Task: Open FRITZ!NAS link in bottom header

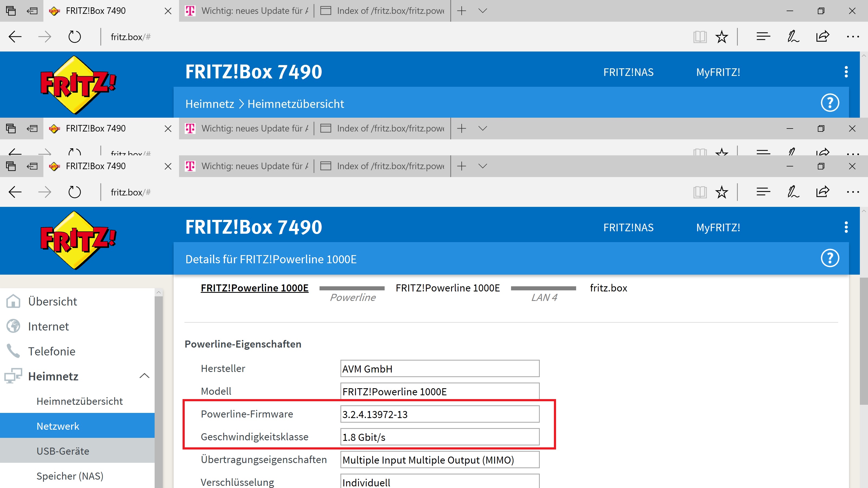Action: tap(628, 228)
